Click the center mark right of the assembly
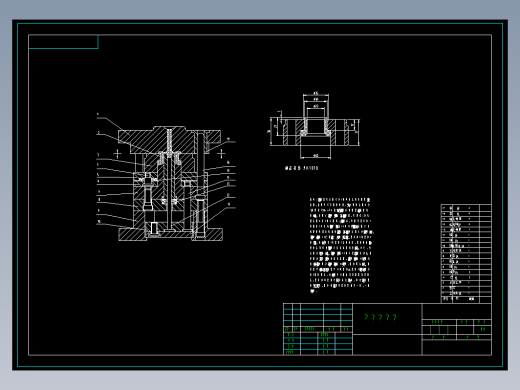 click(x=221, y=154)
